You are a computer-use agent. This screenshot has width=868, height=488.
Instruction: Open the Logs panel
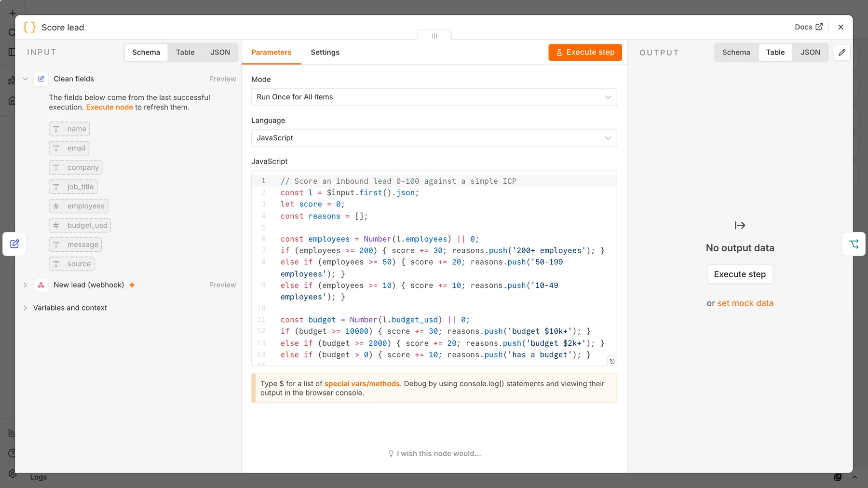(x=39, y=477)
